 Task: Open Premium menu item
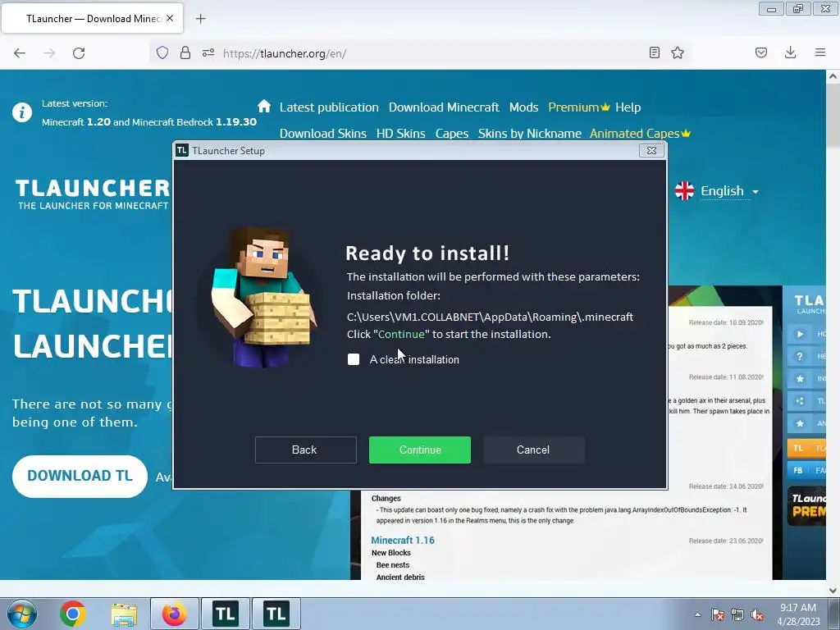[x=578, y=107]
